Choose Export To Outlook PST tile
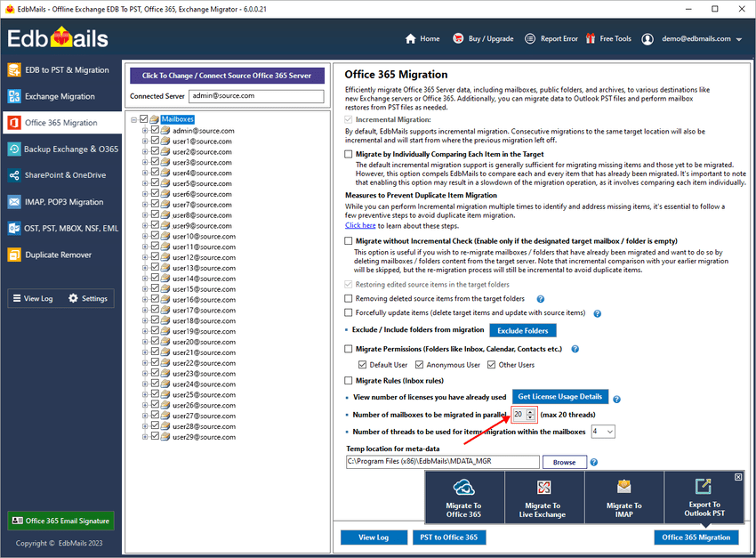 tap(704, 497)
